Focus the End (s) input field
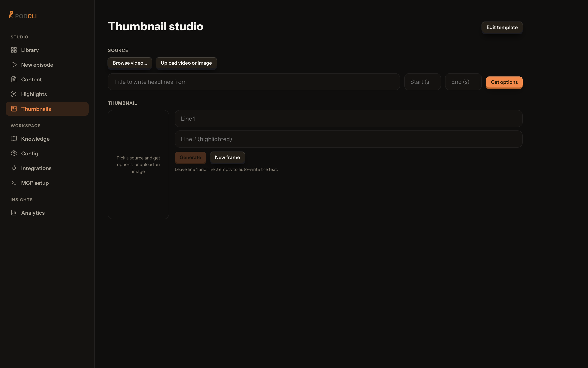Viewport: 588px width, 368px height. [x=463, y=82]
